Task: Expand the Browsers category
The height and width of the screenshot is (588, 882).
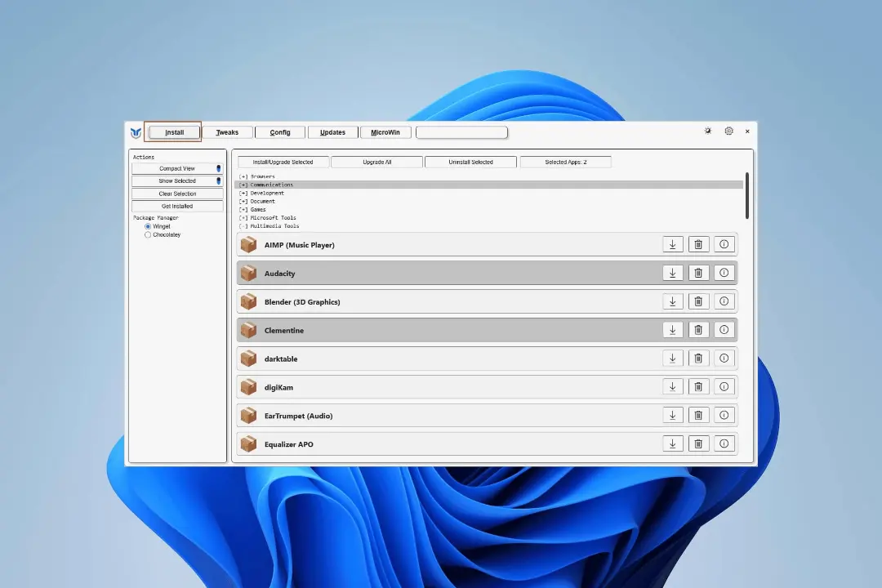Action: [257, 176]
